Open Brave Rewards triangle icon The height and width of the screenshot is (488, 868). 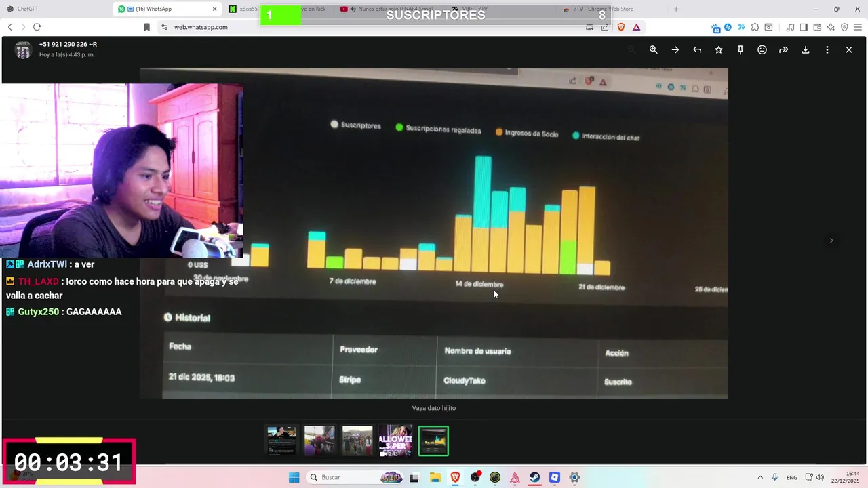636,27
